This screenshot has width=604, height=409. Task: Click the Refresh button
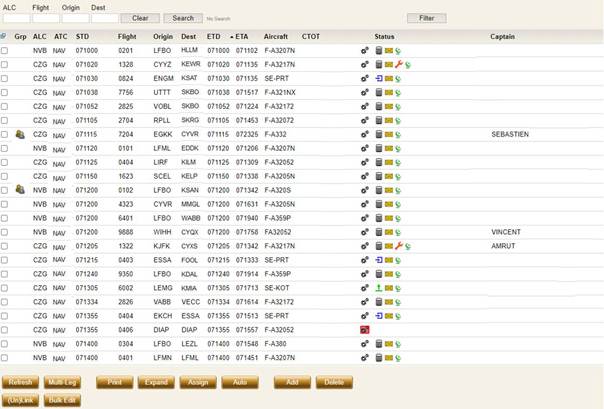pyautogui.click(x=20, y=382)
